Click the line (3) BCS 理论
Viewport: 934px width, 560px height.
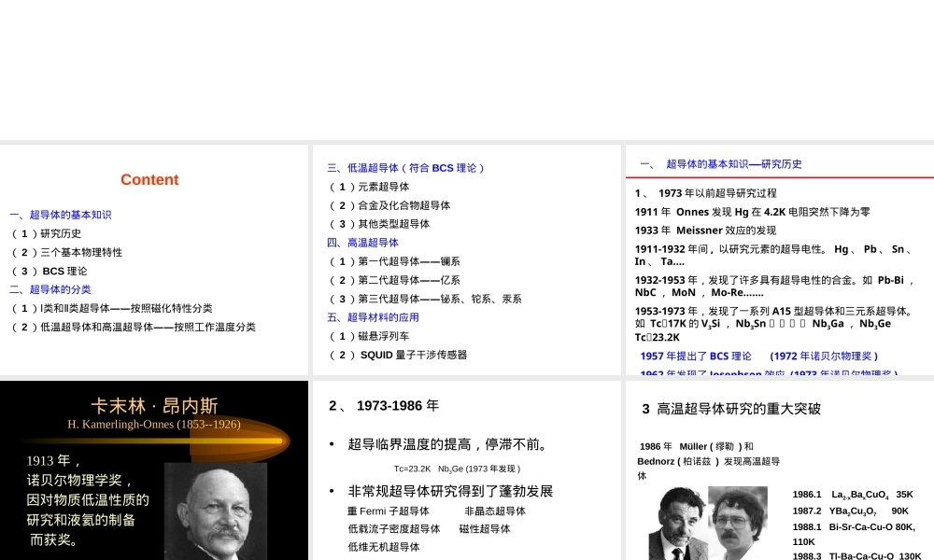click(x=50, y=272)
